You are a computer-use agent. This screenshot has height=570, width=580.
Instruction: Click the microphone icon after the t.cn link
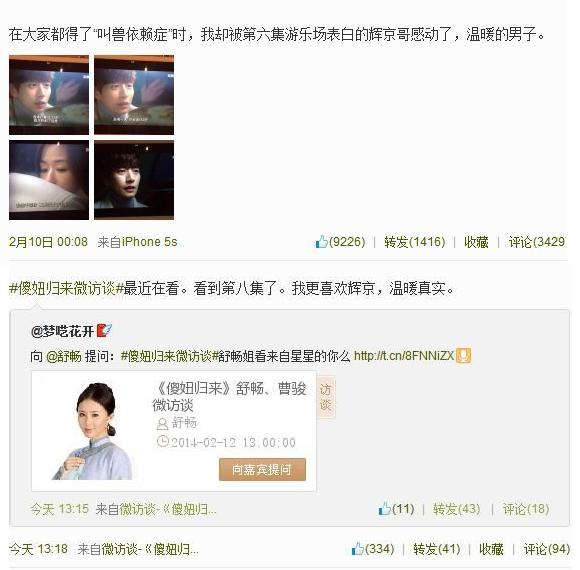click(x=463, y=356)
